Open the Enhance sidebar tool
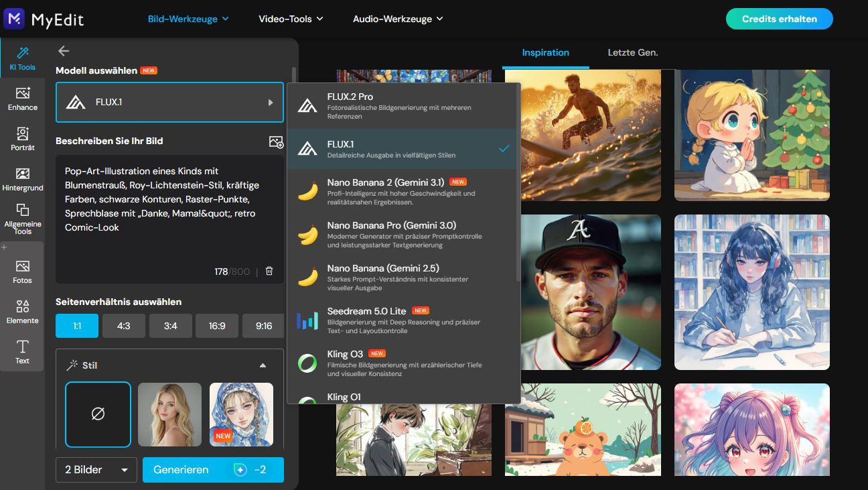 tap(22, 99)
